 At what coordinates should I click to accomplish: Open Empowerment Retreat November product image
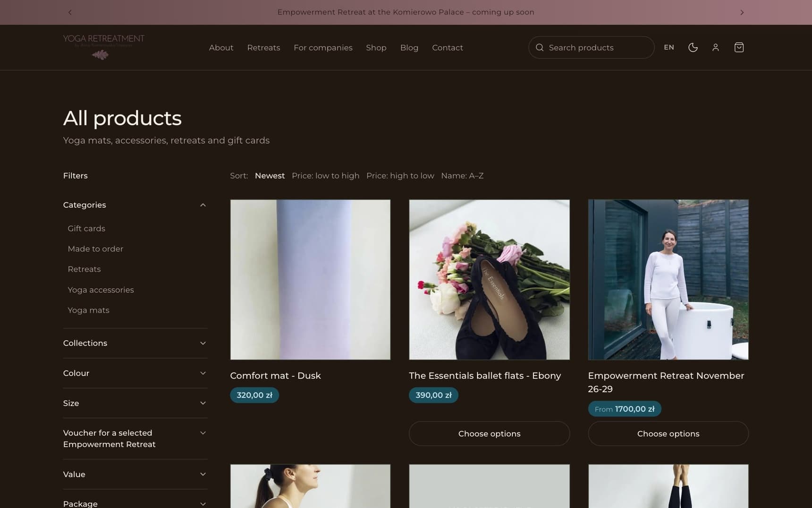point(668,279)
